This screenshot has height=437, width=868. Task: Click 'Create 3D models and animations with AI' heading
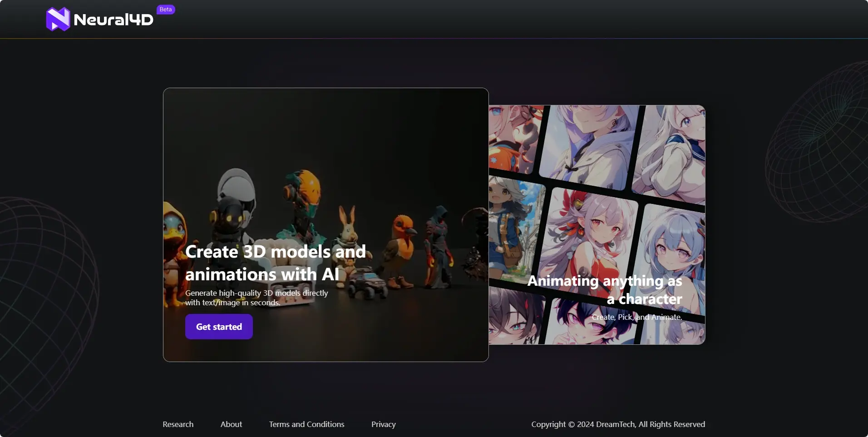click(x=276, y=263)
